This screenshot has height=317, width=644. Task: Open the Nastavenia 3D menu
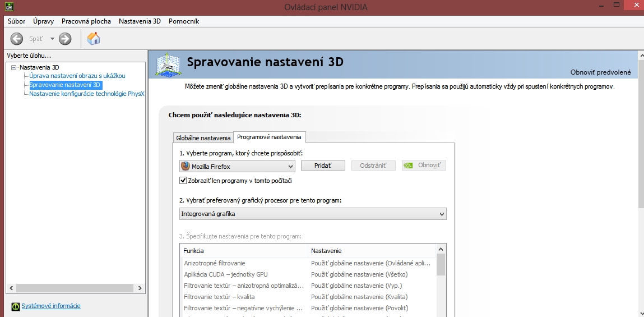point(140,21)
